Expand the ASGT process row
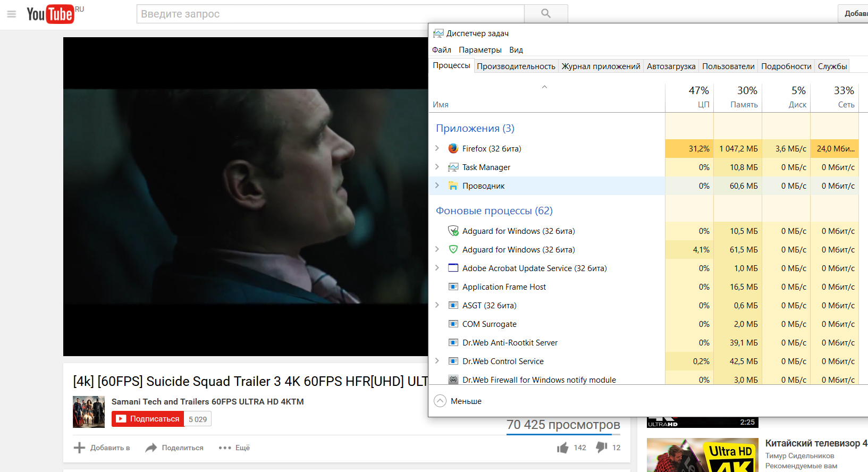The height and width of the screenshot is (472, 868). [x=437, y=305]
